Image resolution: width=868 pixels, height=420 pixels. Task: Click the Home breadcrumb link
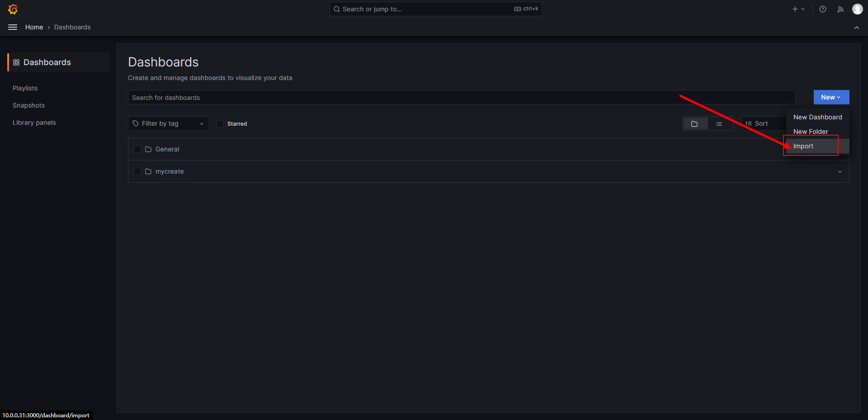point(34,27)
